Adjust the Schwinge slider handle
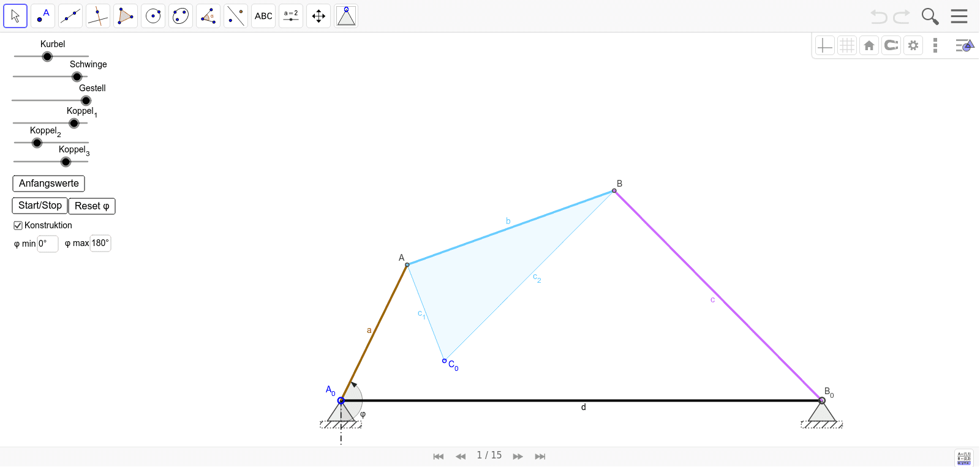Viewport: 980px width, 467px height. point(77,77)
